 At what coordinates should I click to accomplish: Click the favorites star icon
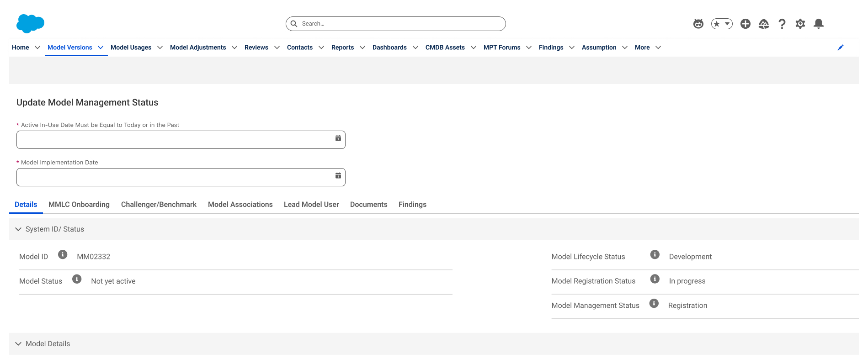click(x=717, y=24)
